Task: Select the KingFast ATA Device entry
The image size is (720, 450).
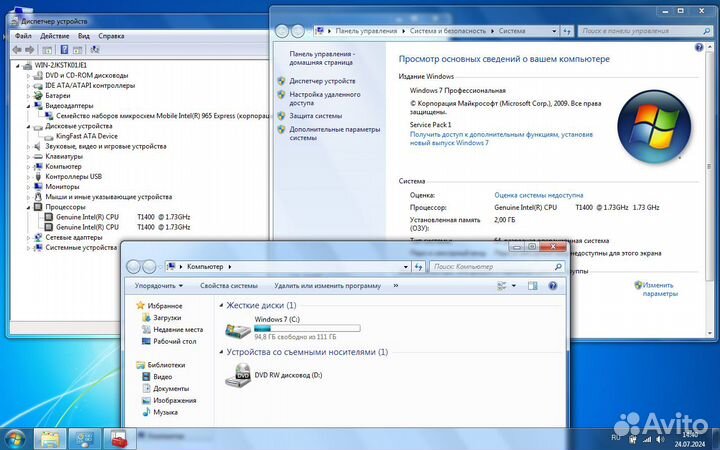Action: pos(86,136)
